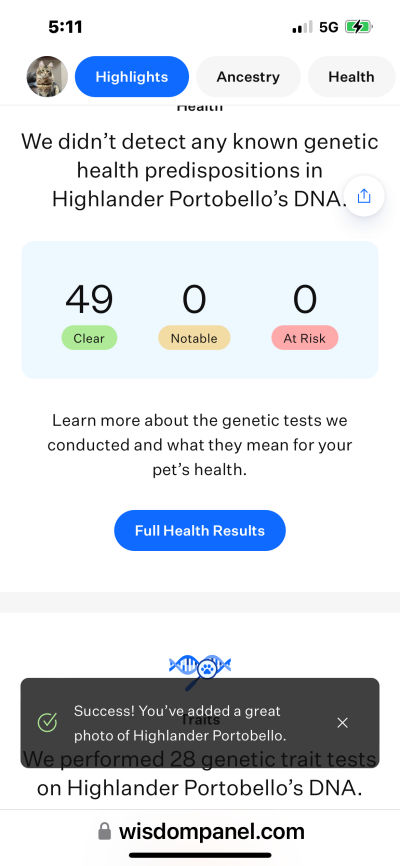This screenshot has height=866, width=400.
Task: Open Full Health Results
Action: [x=200, y=530]
